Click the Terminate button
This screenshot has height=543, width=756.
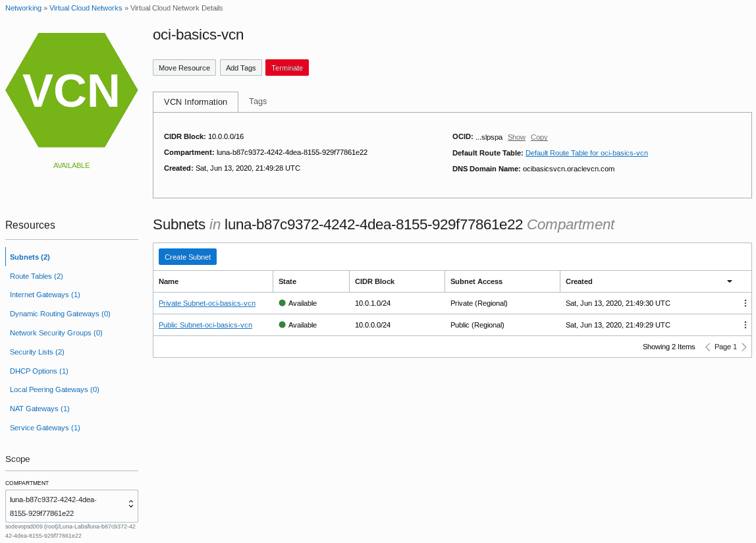pyautogui.click(x=286, y=67)
